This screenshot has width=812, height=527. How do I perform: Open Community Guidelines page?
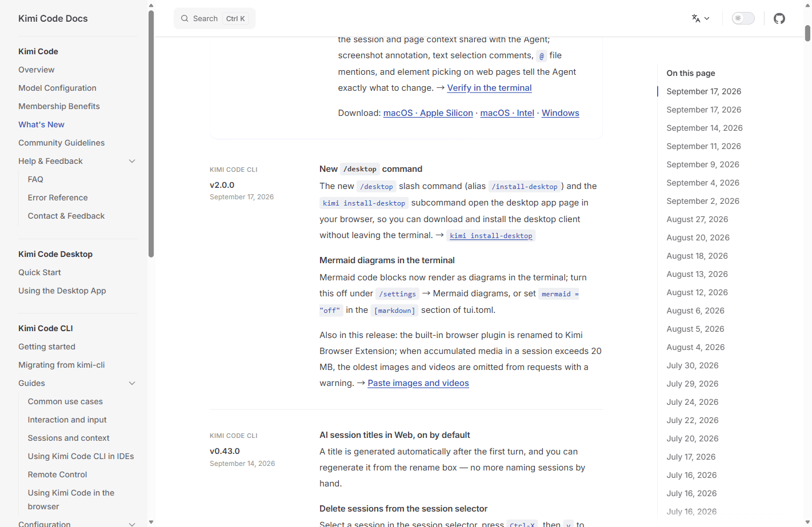61,143
